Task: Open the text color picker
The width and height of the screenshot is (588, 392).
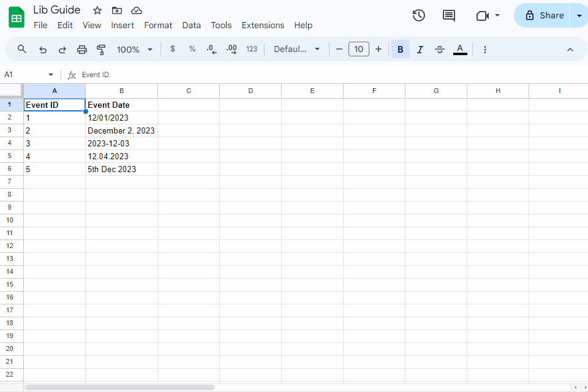Action: [x=460, y=49]
